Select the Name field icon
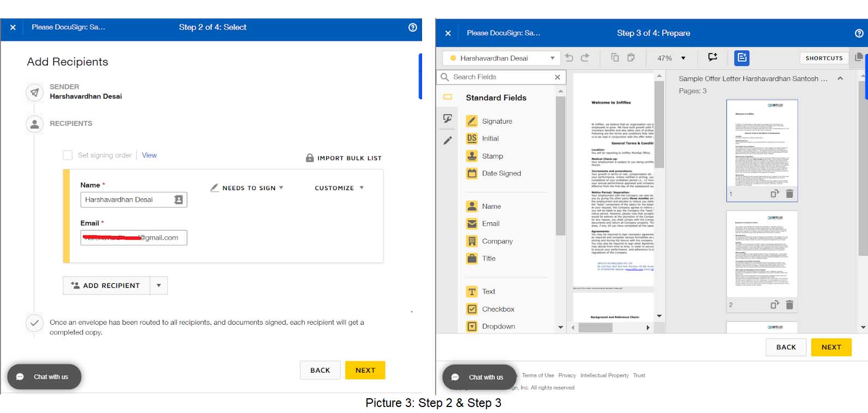Image resolution: width=868 pixels, height=413 pixels. click(472, 206)
